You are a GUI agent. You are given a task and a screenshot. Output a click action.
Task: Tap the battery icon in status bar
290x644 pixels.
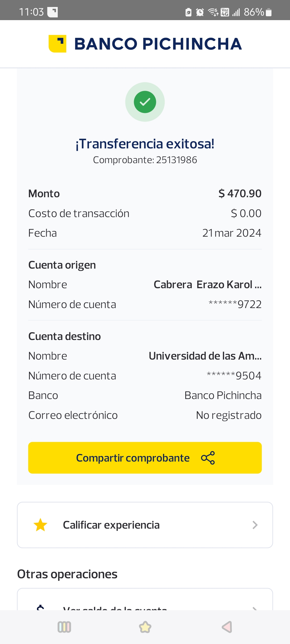(269, 12)
